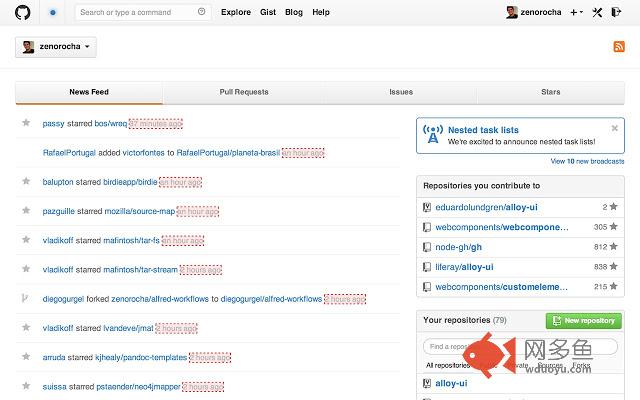Open the Stars tab
The image size is (640, 400).
pos(550,92)
